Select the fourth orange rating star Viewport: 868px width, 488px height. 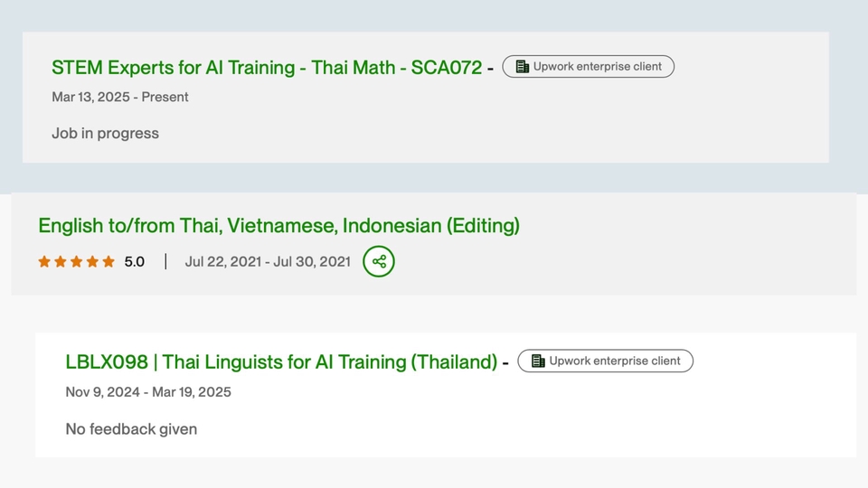tap(92, 262)
